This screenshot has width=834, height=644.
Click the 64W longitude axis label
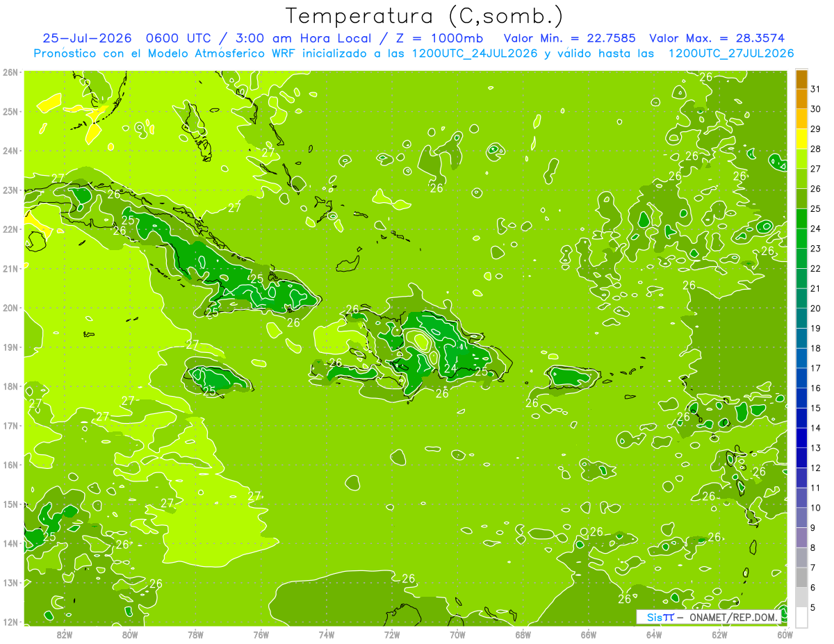point(654,634)
